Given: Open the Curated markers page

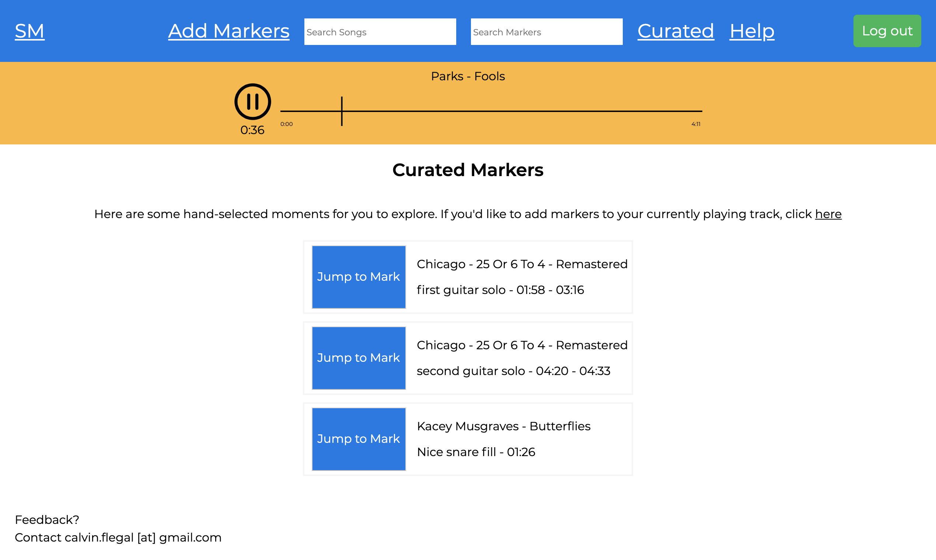Looking at the screenshot, I should (x=675, y=31).
